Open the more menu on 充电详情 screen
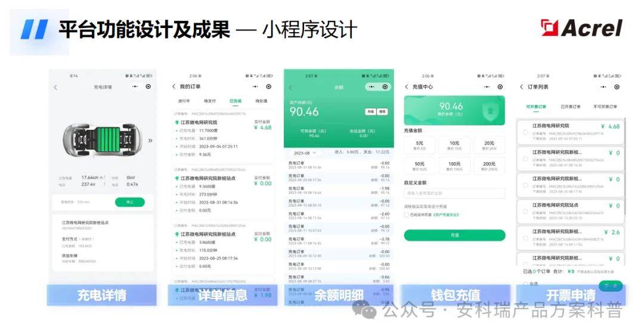Viewport: 644px width, 336px height. click(x=135, y=86)
